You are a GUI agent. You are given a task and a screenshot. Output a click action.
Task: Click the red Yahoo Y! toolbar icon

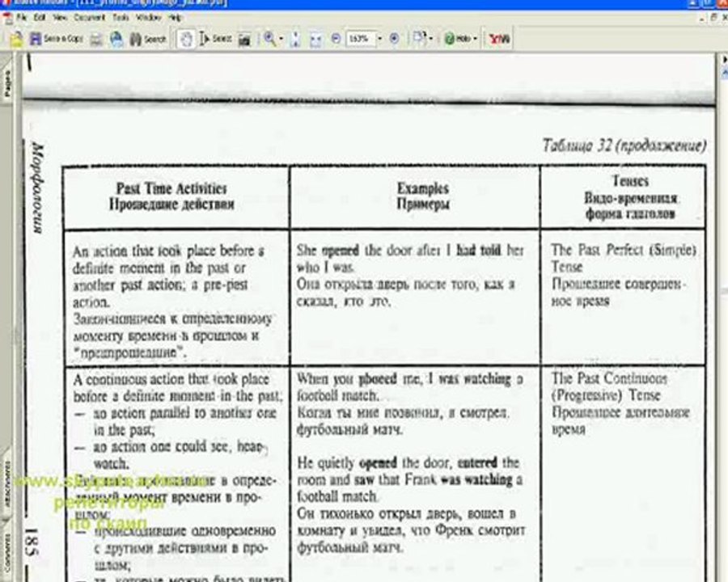pyautogui.click(x=499, y=39)
